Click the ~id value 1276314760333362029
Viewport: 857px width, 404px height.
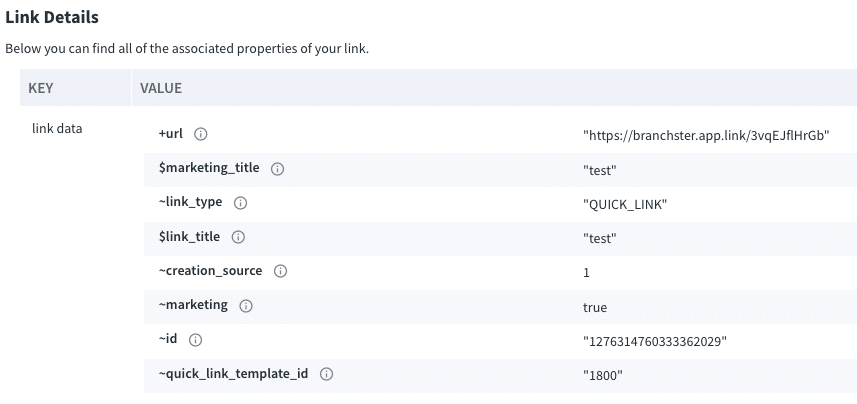point(655,341)
